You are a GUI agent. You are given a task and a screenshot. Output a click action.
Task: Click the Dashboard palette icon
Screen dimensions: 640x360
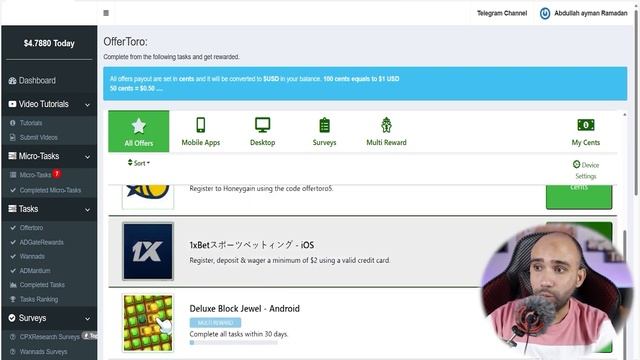coord(12,81)
